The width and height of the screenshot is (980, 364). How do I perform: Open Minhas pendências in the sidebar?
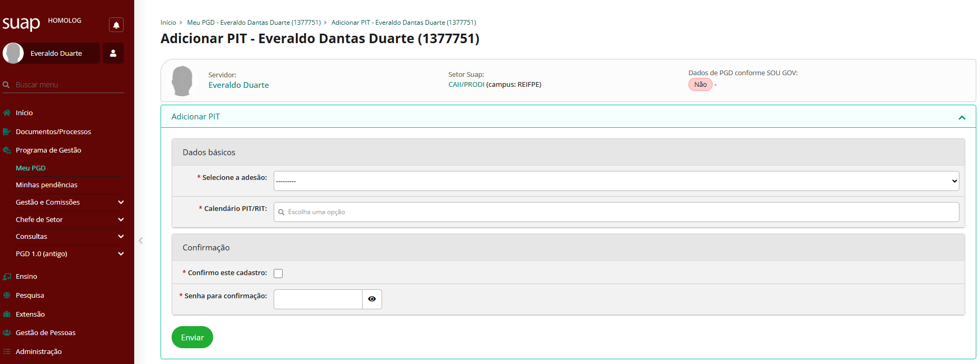(46, 185)
